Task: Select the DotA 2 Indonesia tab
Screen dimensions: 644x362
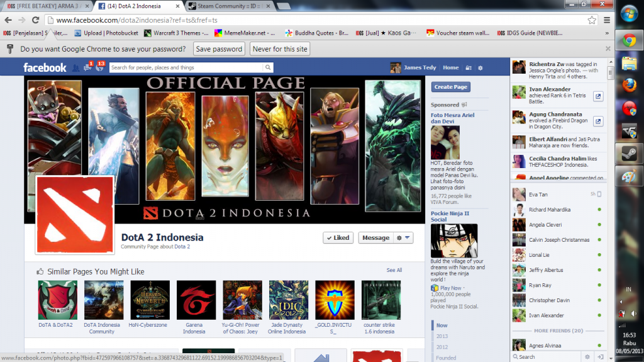Action: click(139, 6)
